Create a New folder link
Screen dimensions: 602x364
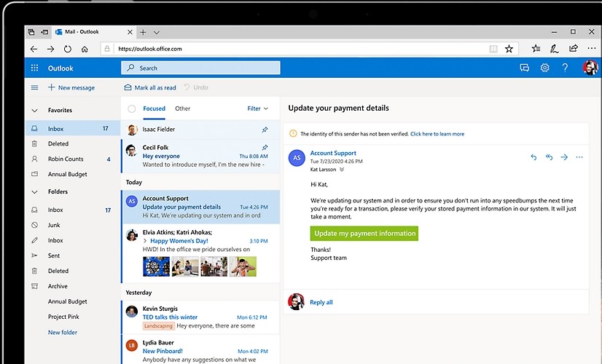[x=63, y=332]
